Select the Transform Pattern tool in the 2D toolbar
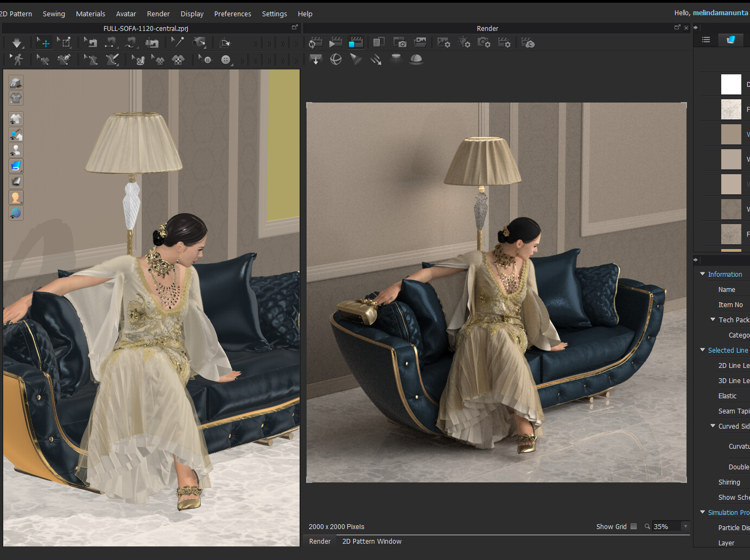Image resolution: width=750 pixels, height=560 pixels. (43, 42)
